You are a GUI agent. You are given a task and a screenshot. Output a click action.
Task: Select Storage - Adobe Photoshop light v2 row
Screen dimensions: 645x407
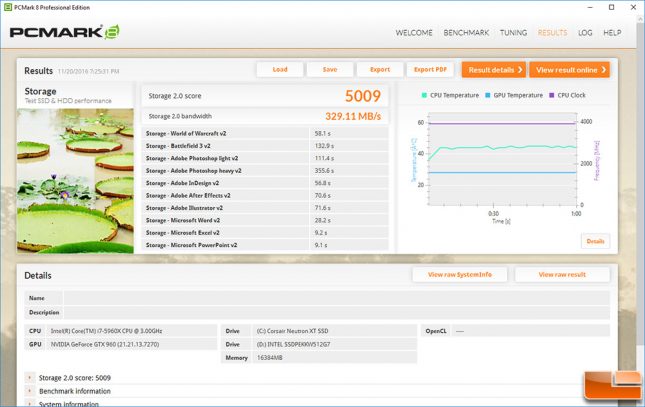[265, 158]
